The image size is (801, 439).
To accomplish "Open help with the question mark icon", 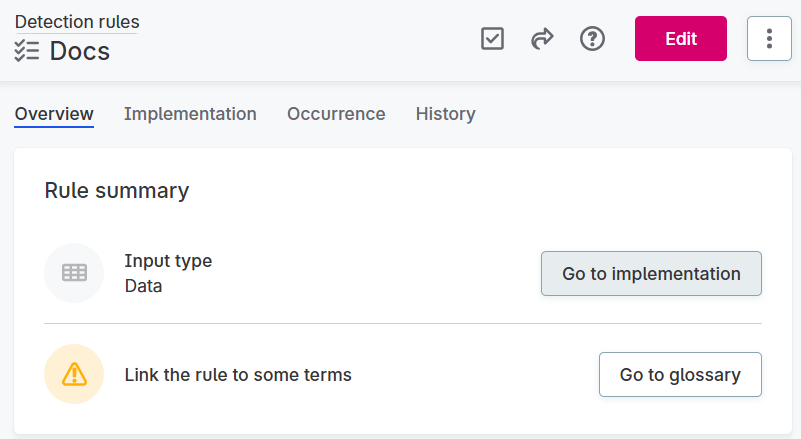I will [593, 39].
